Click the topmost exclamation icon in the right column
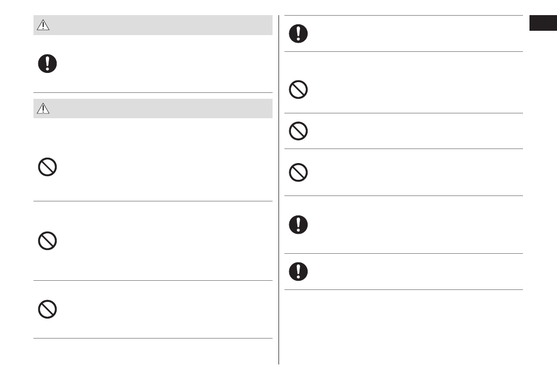This screenshot has height=392, width=557. 298,33
